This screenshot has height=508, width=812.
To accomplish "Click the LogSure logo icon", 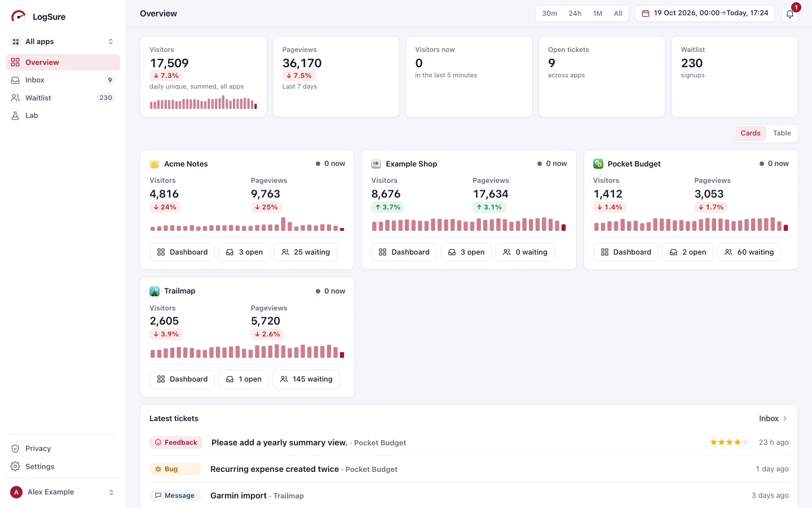I will coord(19,16).
